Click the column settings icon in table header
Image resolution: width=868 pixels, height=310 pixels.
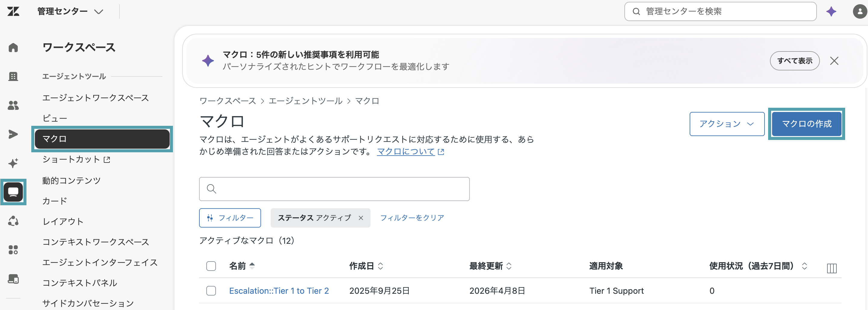pos(832,268)
